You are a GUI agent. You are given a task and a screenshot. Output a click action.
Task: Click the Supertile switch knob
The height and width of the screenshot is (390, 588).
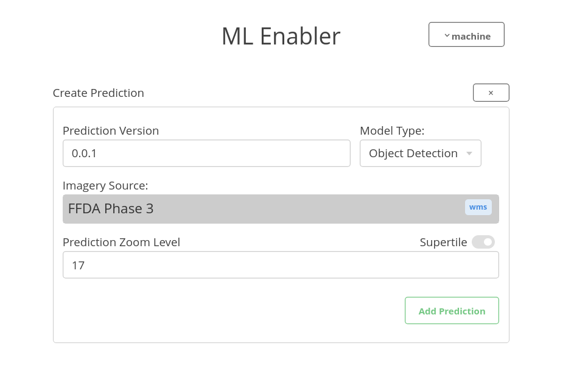[x=487, y=242]
